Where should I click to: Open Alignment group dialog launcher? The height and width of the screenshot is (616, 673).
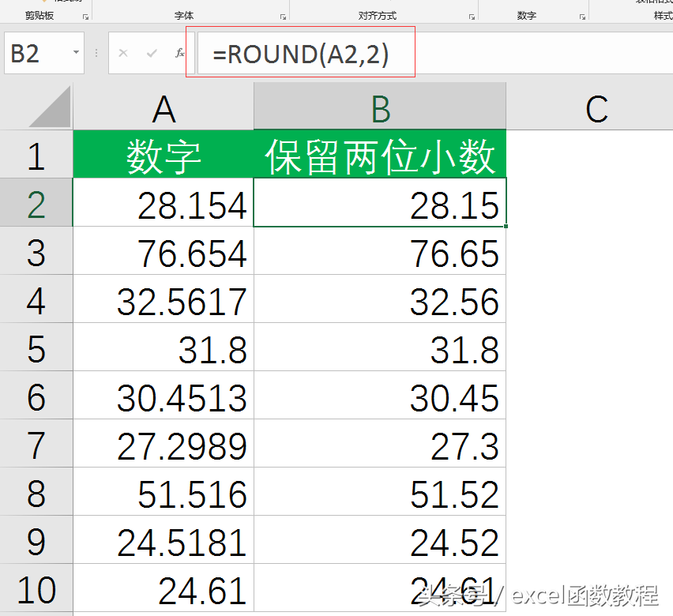coord(472,17)
